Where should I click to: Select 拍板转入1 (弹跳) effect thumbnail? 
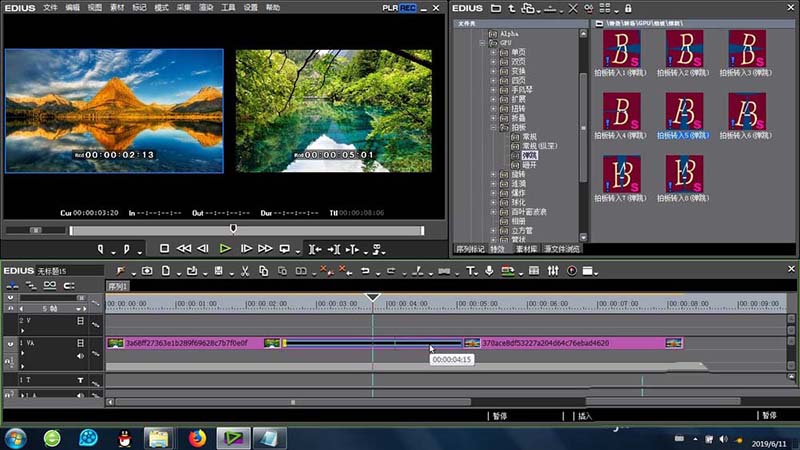click(621, 49)
